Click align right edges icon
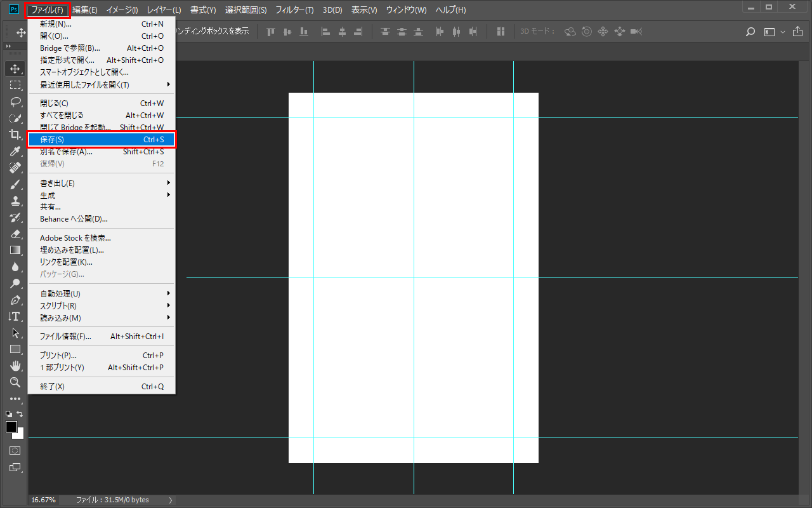 tap(358, 31)
